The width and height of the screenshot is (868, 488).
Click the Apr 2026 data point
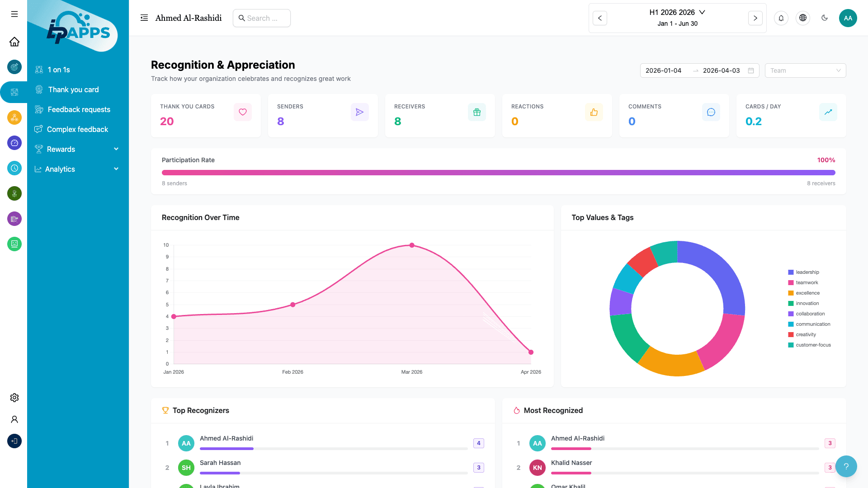pyautogui.click(x=531, y=352)
